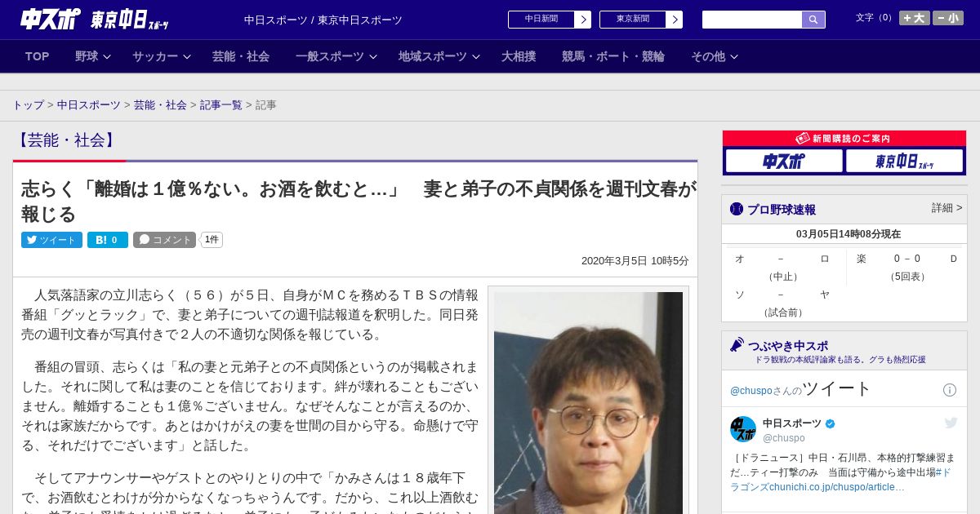Click @chuspo link in tweets header
Image resolution: width=980 pixels, height=514 pixels.
coord(753,391)
